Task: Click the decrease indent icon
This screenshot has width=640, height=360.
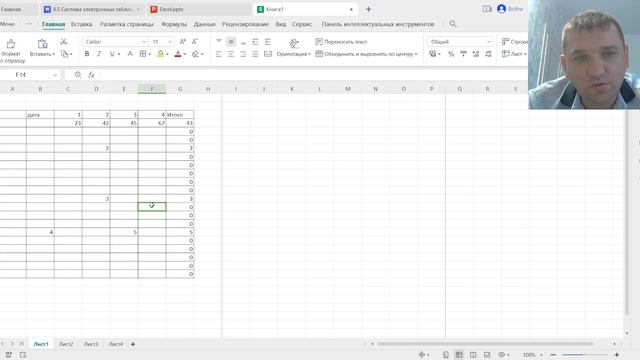Action: coord(256,42)
